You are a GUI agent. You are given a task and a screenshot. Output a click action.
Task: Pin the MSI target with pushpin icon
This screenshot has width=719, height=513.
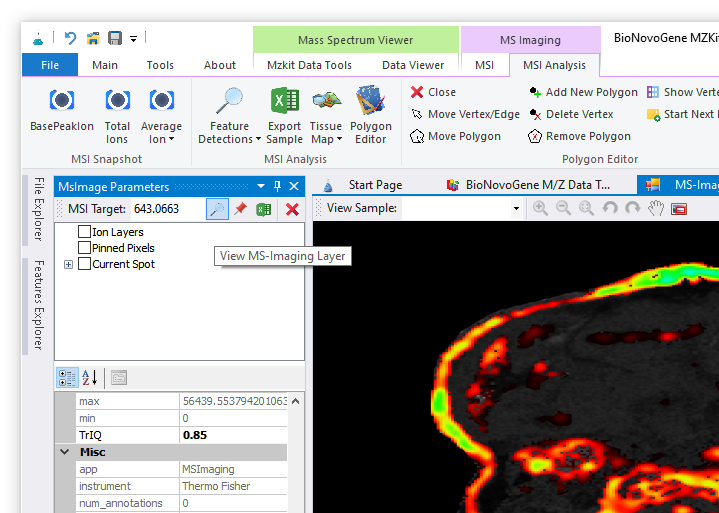tap(240, 209)
